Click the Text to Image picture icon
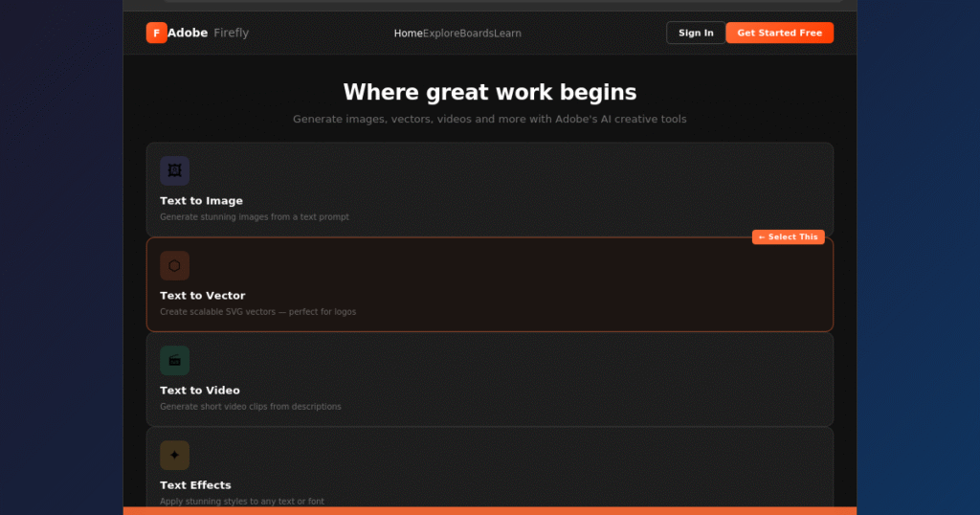 pyautogui.click(x=174, y=170)
